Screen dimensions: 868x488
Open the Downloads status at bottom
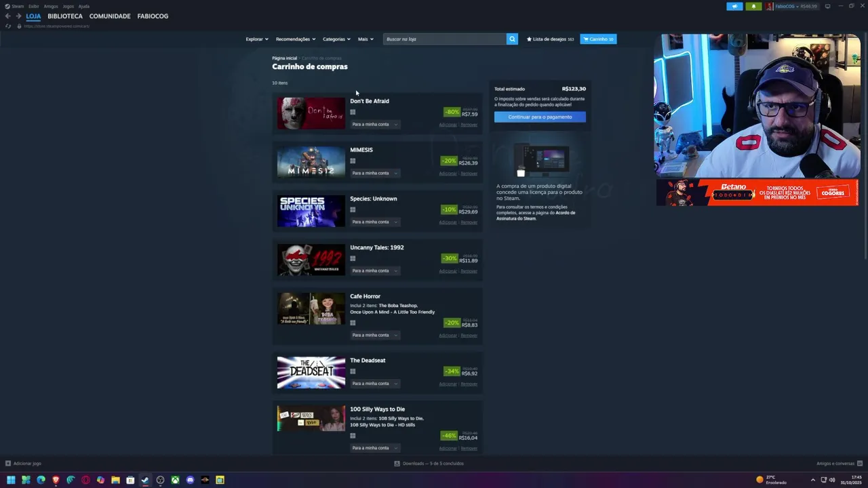click(429, 464)
